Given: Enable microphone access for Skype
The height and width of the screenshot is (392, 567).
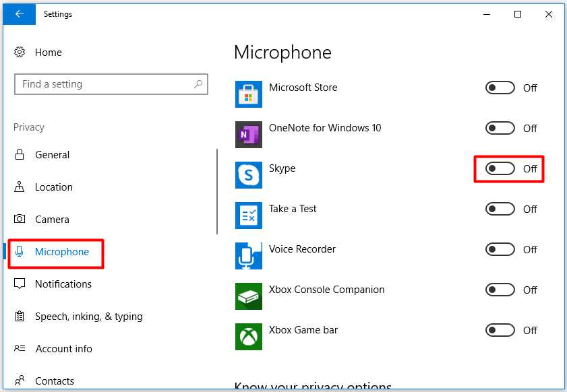Looking at the screenshot, I should [500, 168].
